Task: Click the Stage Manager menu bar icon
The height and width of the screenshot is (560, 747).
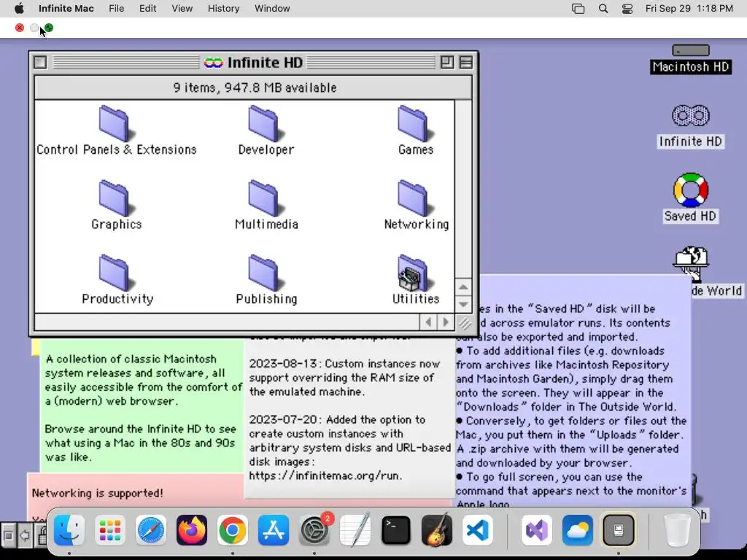Action: 578,9
